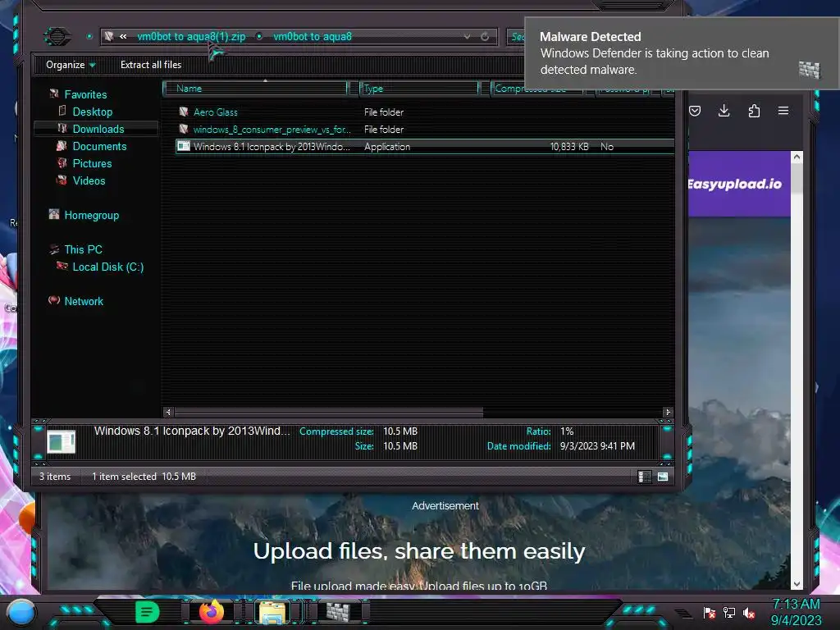The image size is (840, 630).
Task: Click the Local Disk drive icon
Action: click(62, 266)
